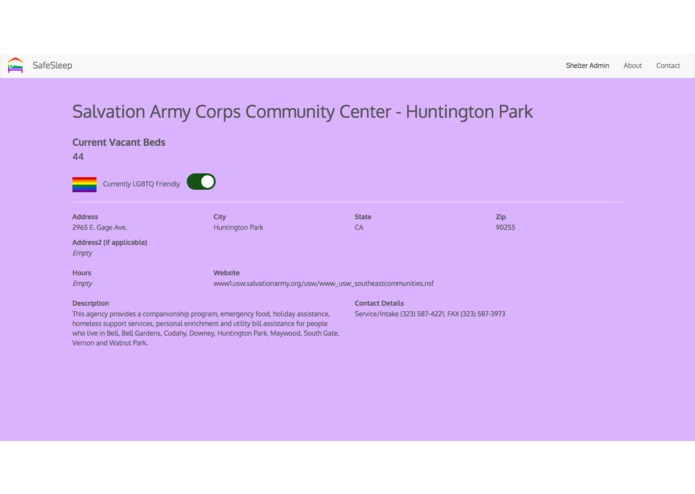Viewport: 695px width, 494px height.
Task: Click the description paragraph text
Action: [206, 328]
